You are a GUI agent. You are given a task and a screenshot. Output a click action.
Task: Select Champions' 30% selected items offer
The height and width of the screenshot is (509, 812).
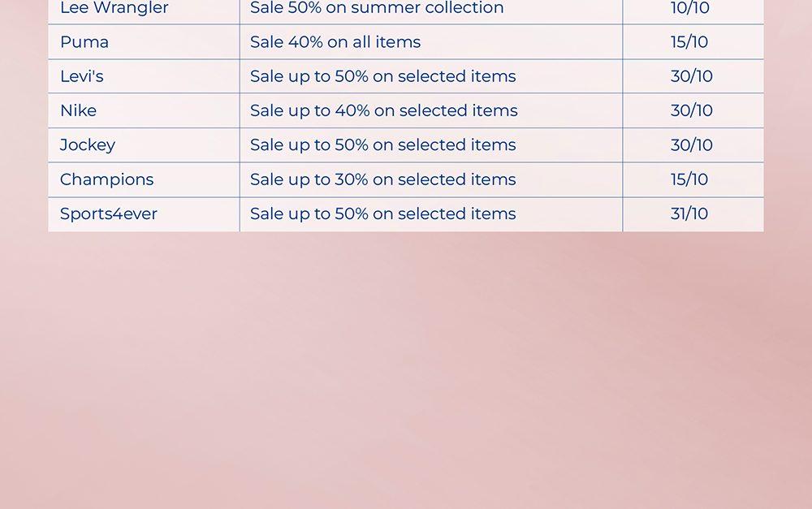(382, 179)
